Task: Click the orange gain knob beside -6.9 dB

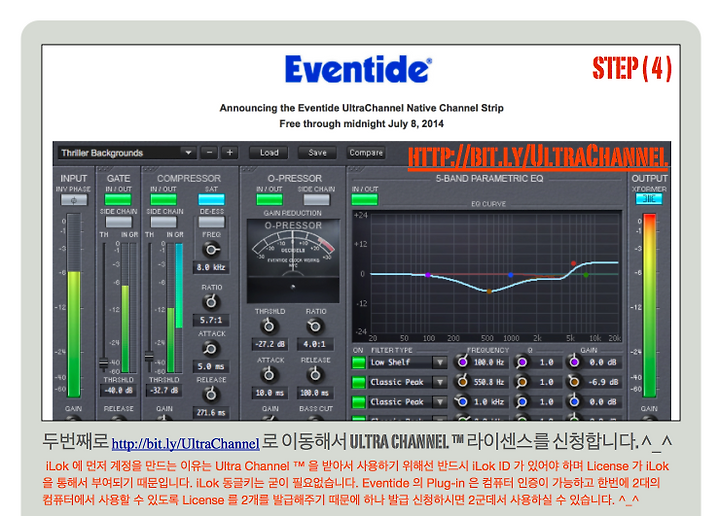Action: coord(574,381)
